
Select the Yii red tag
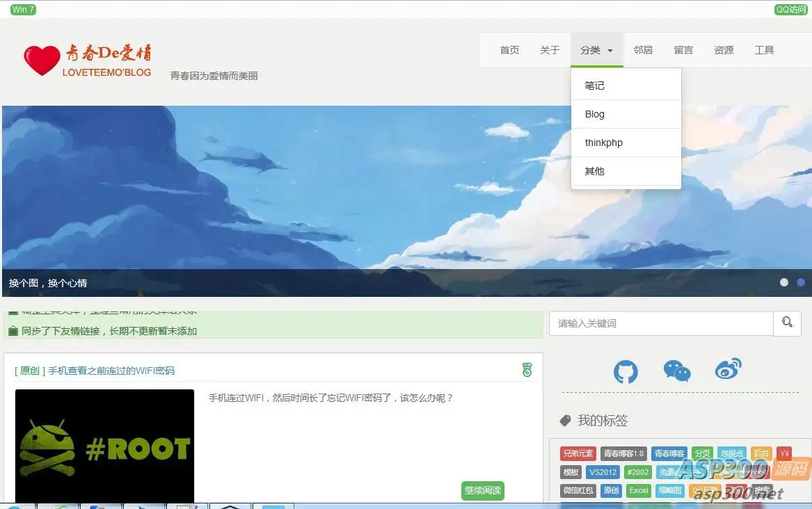(784, 453)
